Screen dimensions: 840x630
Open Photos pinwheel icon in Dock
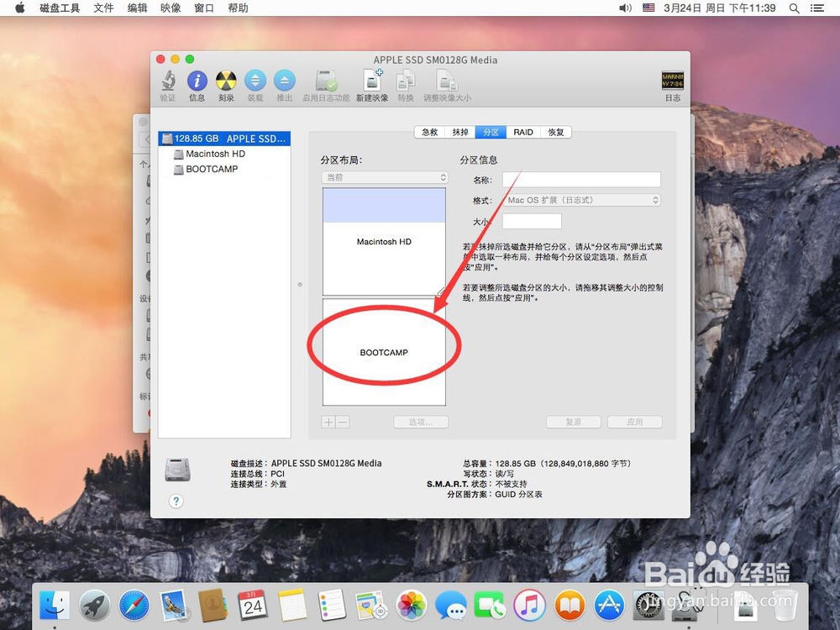pyautogui.click(x=411, y=606)
